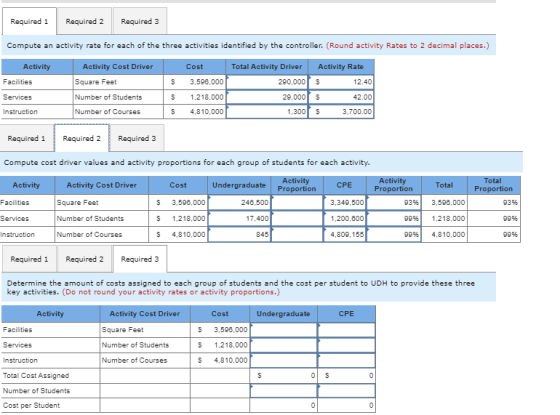
Task: Select Number of Students Undergraduate input field
Action: [284, 391]
